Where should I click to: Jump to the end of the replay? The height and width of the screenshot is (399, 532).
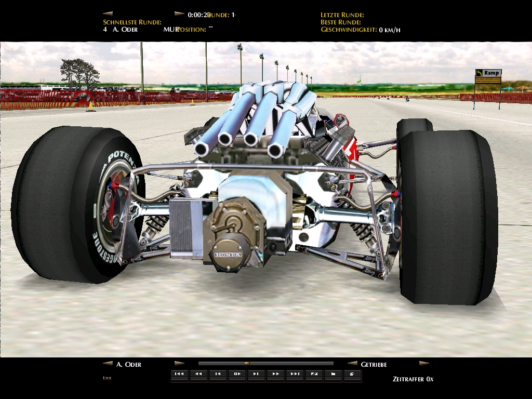(295, 374)
